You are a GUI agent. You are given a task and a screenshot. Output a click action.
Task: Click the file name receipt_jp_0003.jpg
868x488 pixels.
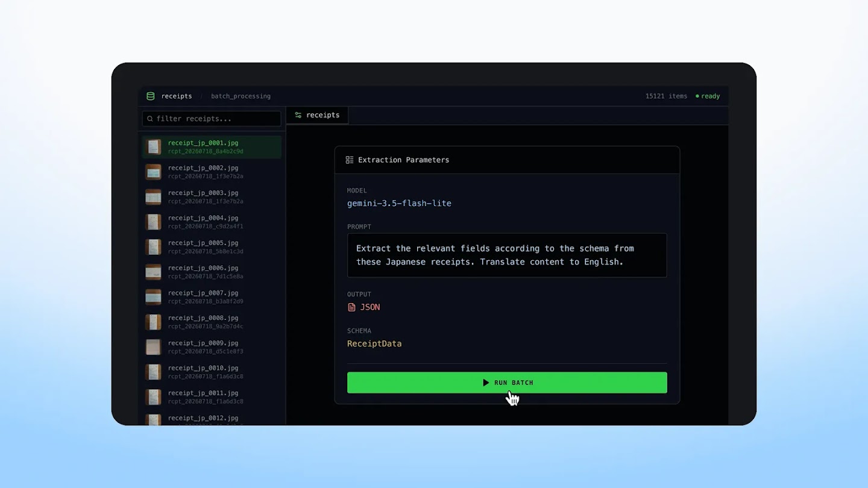coord(203,193)
